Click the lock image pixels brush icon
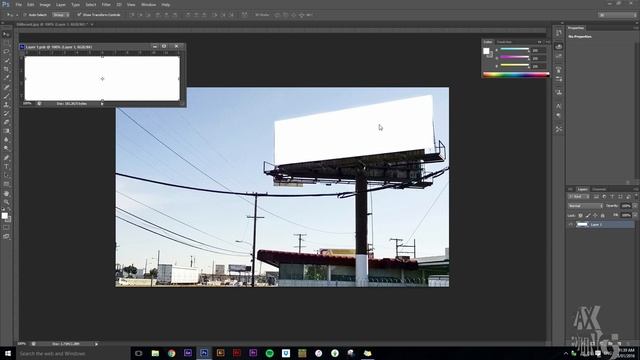 click(588, 215)
